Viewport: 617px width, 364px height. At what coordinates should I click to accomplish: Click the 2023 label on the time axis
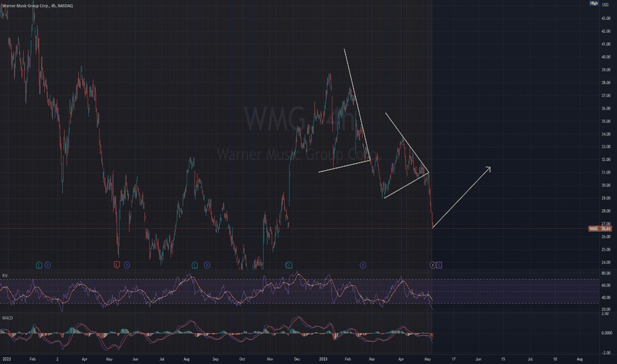point(323,359)
